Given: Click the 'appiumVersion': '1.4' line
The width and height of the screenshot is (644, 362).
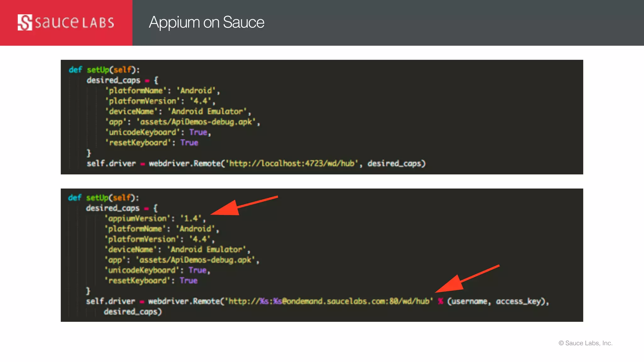Looking at the screenshot, I should (x=155, y=218).
